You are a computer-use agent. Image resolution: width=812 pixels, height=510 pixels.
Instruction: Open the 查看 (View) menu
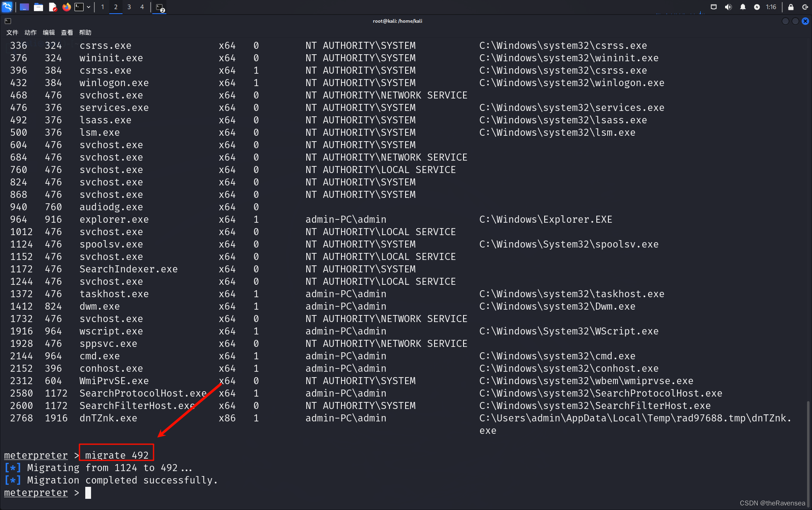coord(67,33)
